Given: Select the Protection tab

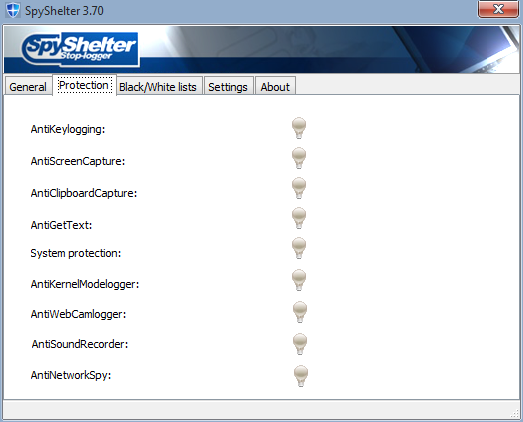Looking at the screenshot, I should click(84, 85).
